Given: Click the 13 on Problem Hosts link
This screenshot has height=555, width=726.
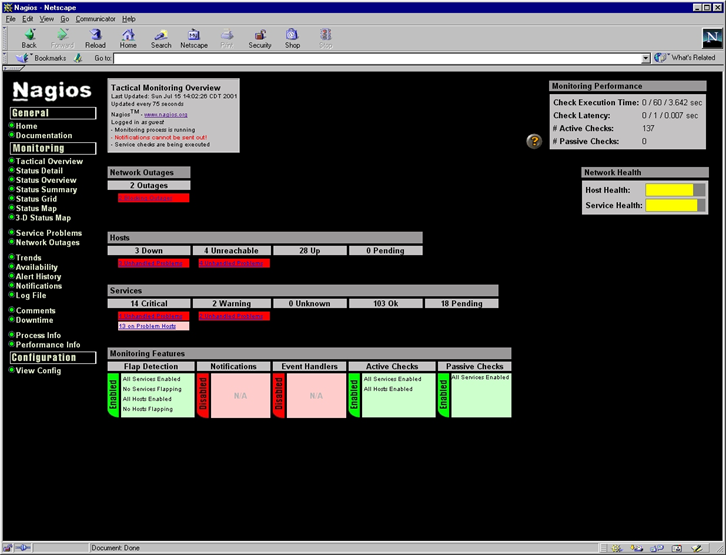Looking at the screenshot, I should tap(147, 326).
